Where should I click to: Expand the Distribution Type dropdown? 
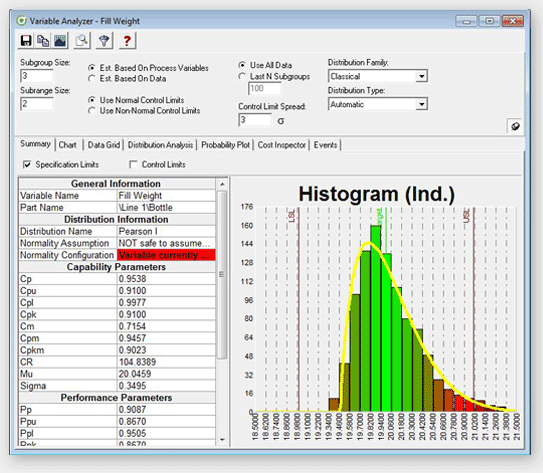[x=421, y=104]
